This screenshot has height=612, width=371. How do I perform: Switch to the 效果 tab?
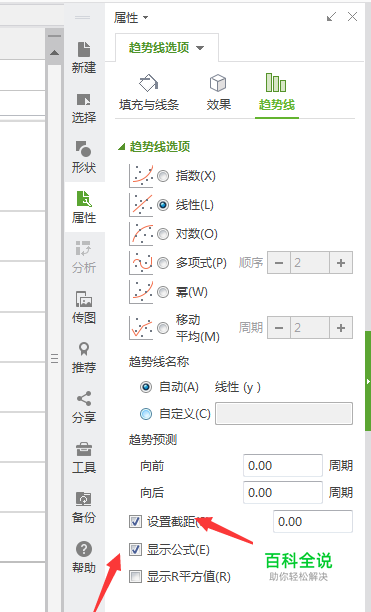pyautogui.click(x=218, y=93)
